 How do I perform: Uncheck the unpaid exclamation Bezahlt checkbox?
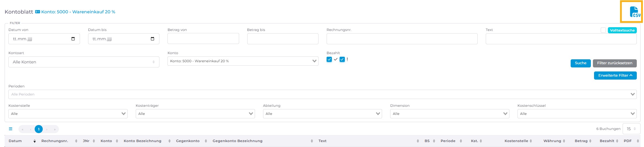coord(342,59)
